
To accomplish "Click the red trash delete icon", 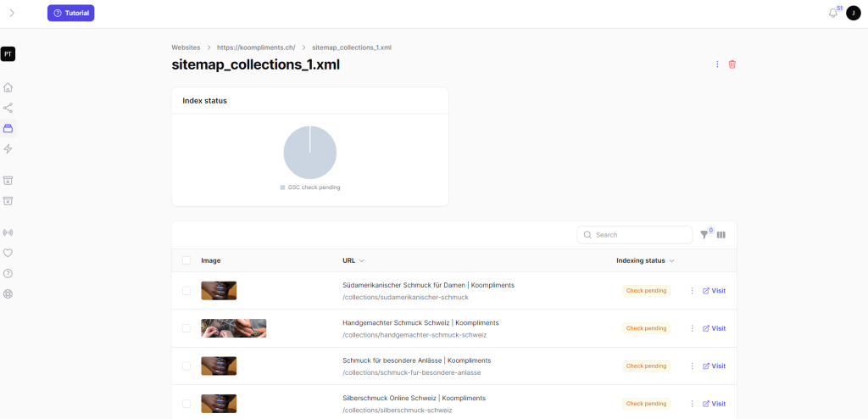I will (x=732, y=64).
